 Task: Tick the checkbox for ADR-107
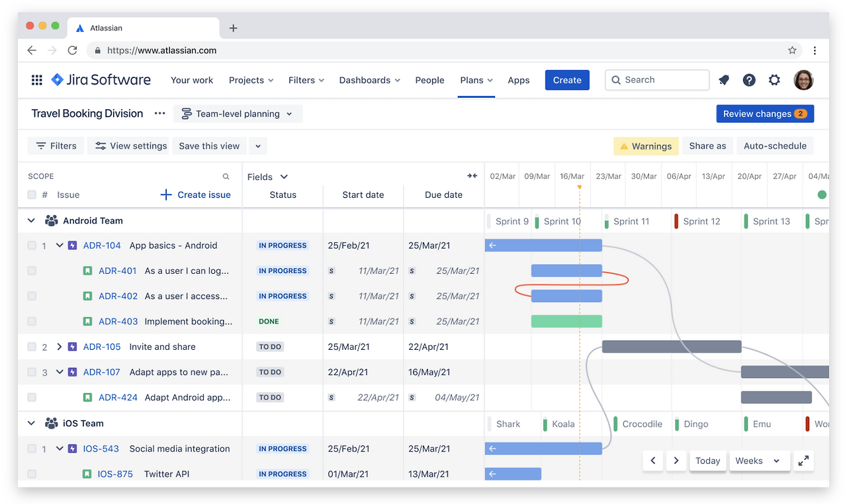point(32,372)
